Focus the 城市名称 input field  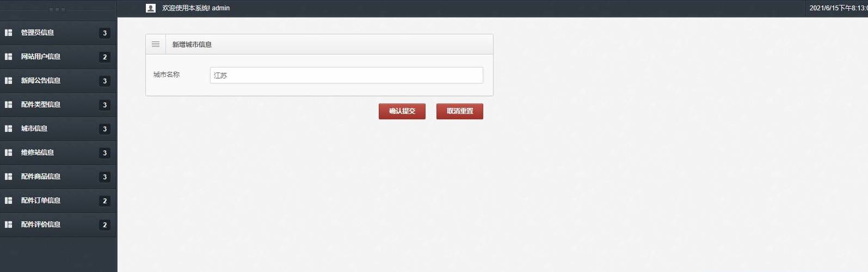(x=347, y=75)
